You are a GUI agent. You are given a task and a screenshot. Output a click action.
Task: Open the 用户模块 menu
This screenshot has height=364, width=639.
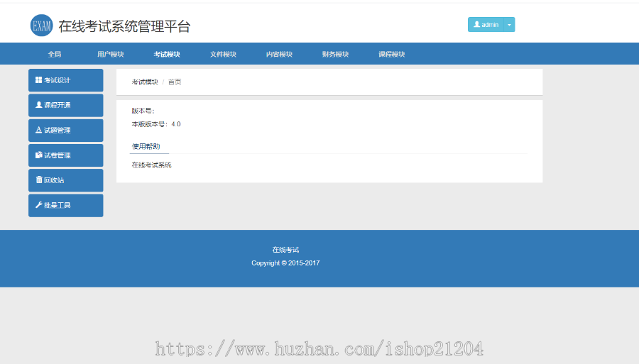point(111,54)
